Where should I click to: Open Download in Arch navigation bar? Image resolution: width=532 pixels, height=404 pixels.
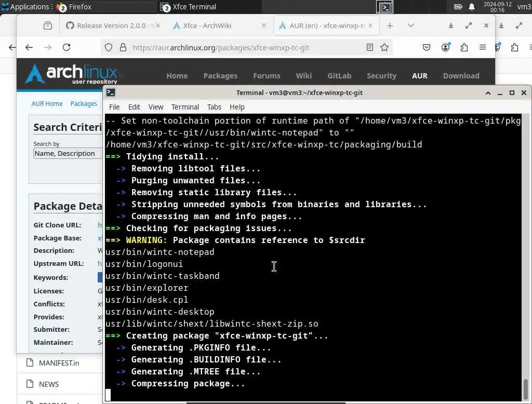461,76
